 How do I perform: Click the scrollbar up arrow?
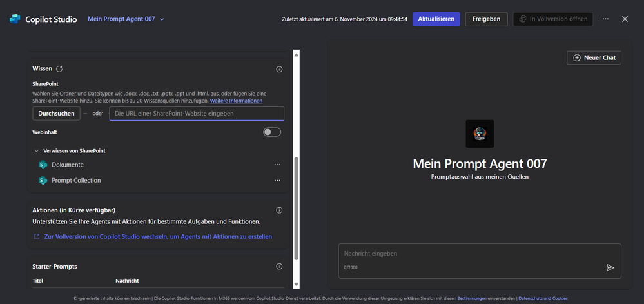(296, 54)
